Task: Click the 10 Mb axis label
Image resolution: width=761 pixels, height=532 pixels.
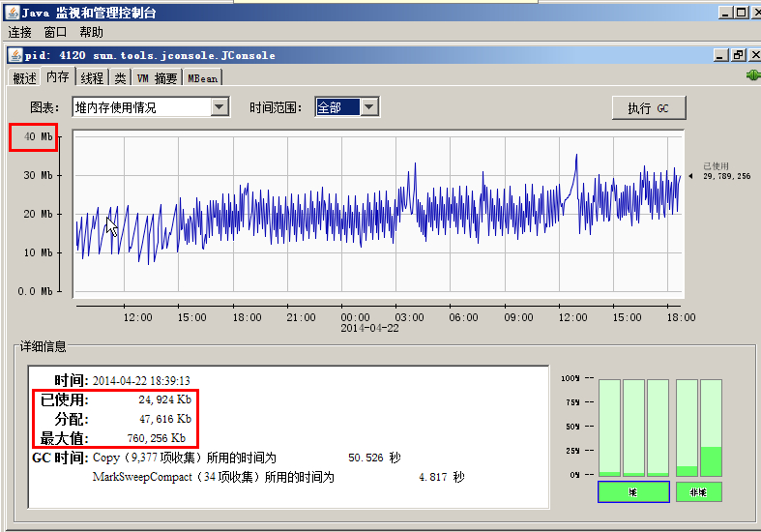Action: 38,252
